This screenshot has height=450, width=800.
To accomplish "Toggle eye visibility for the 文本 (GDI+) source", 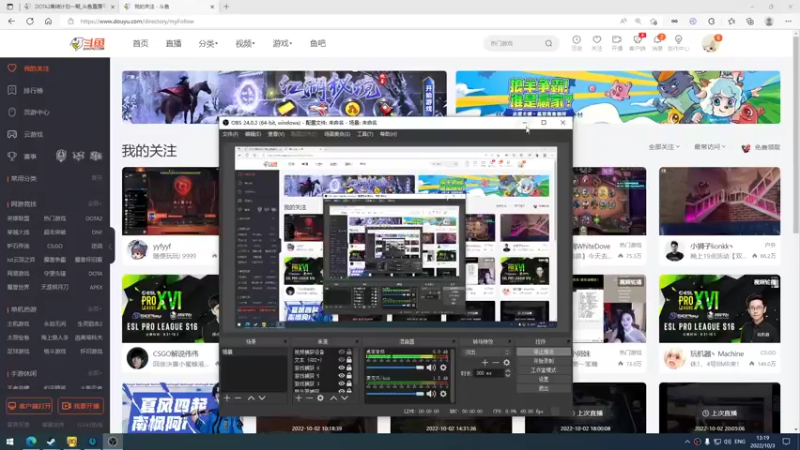I will click(341, 360).
